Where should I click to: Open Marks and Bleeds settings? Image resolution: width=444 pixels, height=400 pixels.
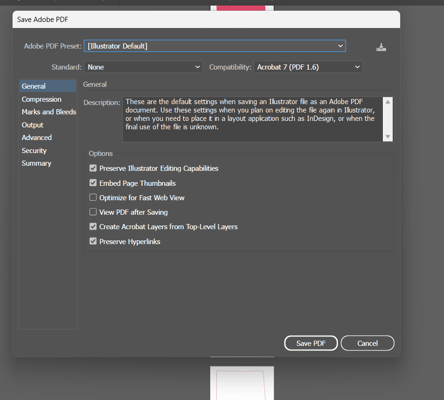point(49,112)
